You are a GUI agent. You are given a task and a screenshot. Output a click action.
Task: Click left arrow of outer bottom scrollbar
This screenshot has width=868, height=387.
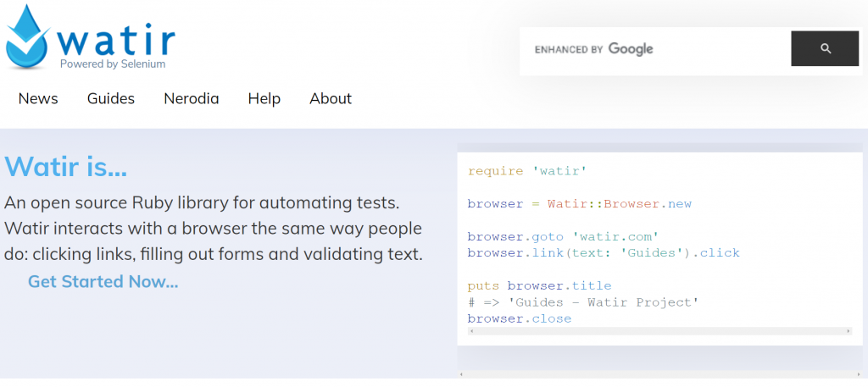[x=460, y=374]
